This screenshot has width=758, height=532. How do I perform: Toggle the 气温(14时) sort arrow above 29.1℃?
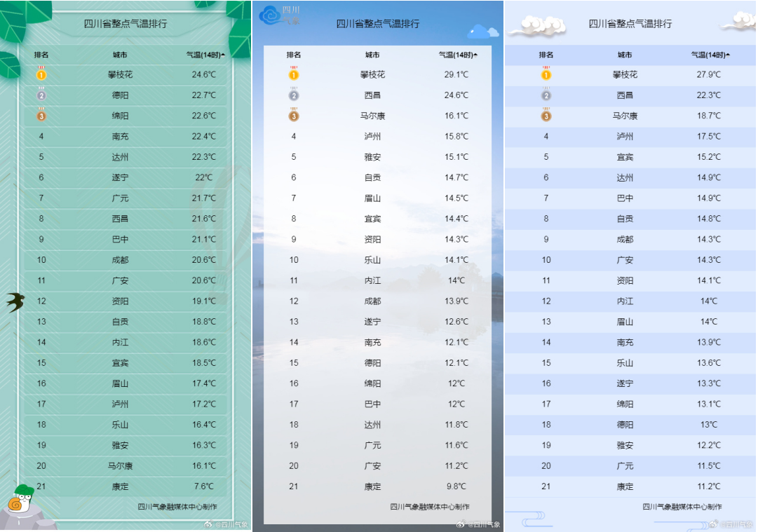(x=475, y=55)
